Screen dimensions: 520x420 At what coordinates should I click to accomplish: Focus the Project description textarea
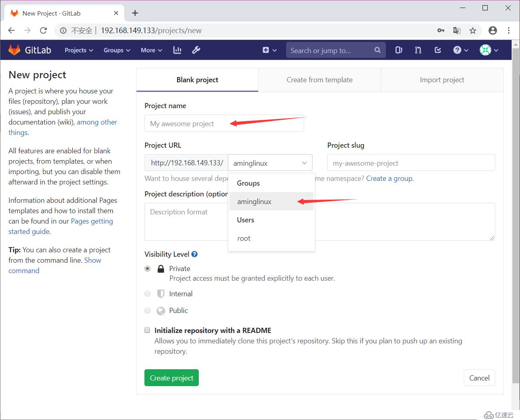click(320, 222)
